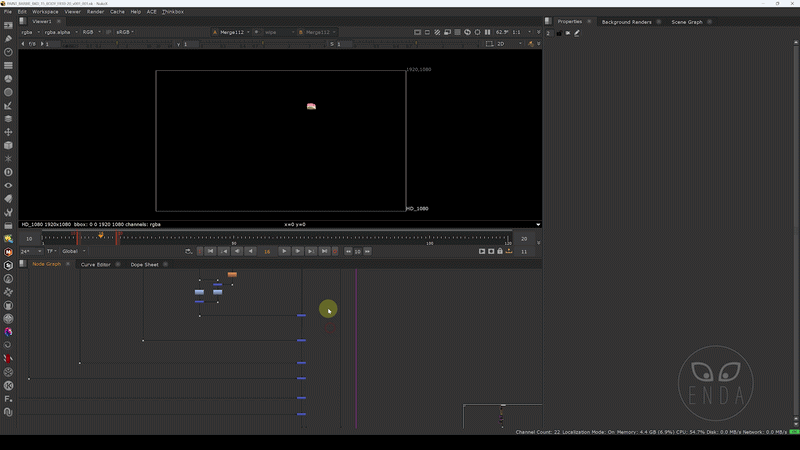The height and width of the screenshot is (450, 800).
Task: Open the Render menu
Action: pyautogui.click(x=95, y=12)
